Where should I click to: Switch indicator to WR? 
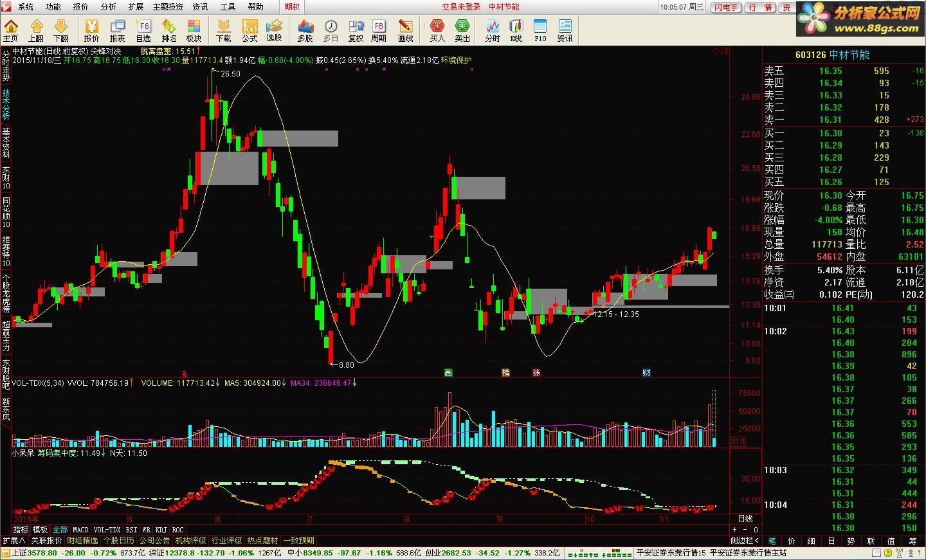click(x=147, y=530)
